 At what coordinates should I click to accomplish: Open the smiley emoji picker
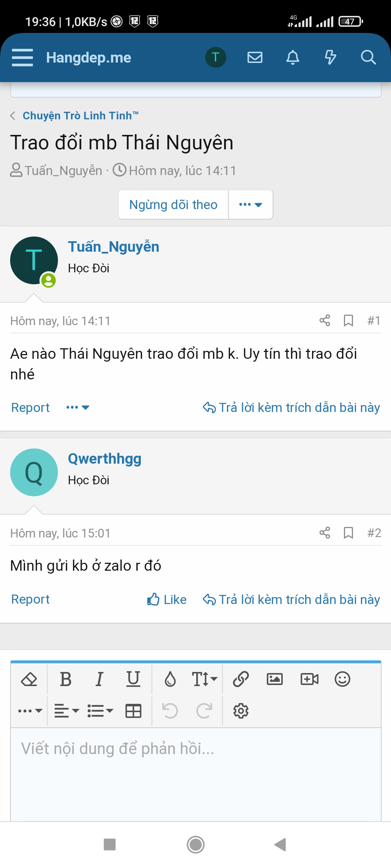coord(342,679)
